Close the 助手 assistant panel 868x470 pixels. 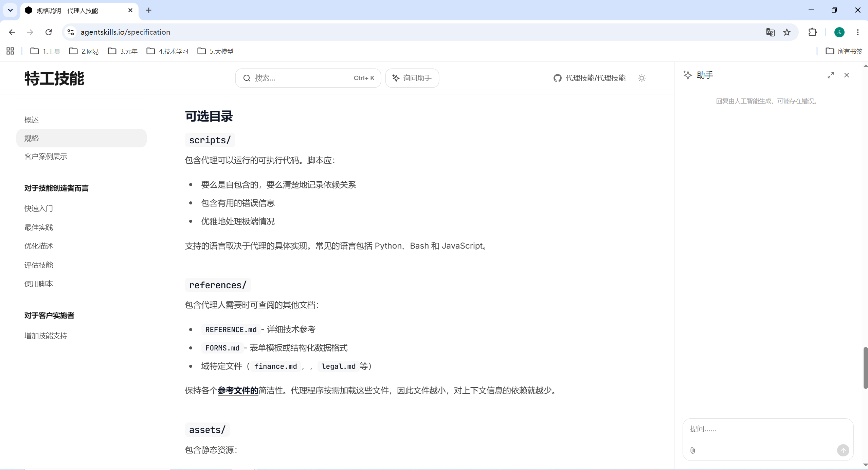847,75
